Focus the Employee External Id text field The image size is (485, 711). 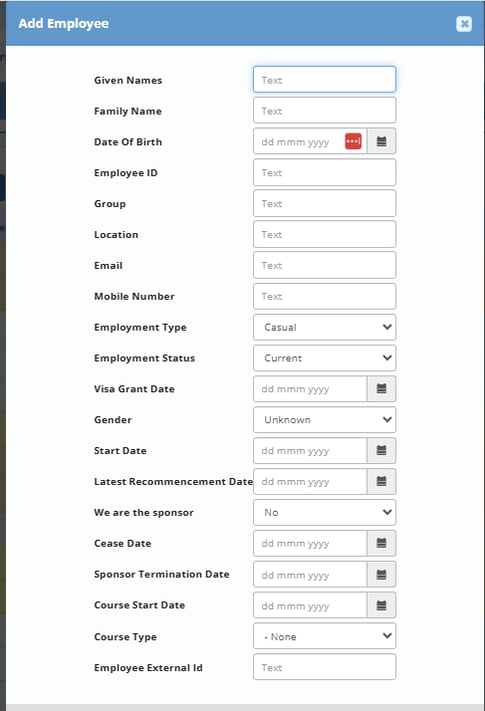click(x=325, y=667)
